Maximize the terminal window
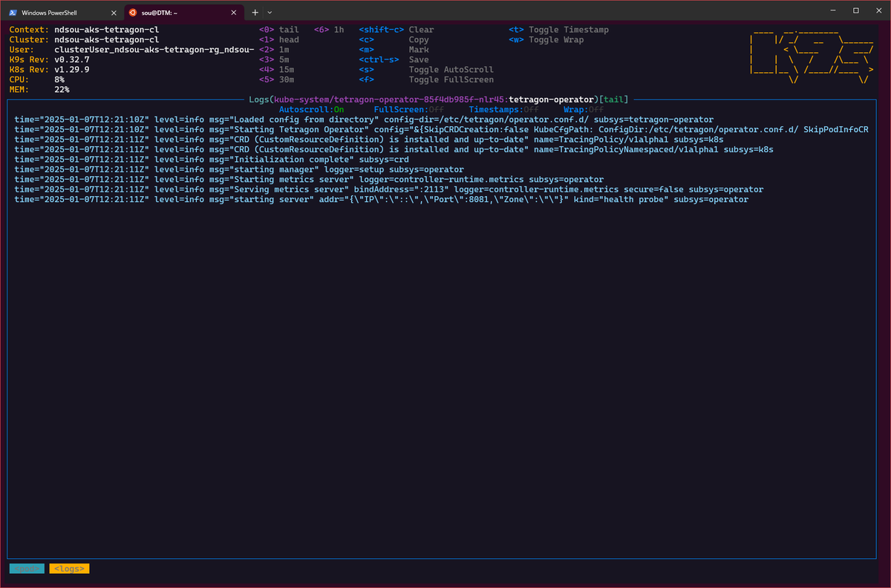 pos(856,10)
